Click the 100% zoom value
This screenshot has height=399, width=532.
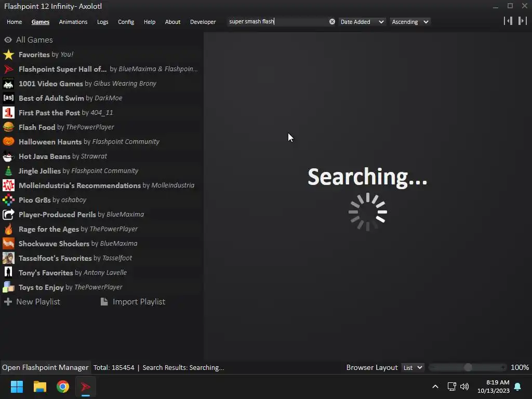pyautogui.click(x=520, y=367)
